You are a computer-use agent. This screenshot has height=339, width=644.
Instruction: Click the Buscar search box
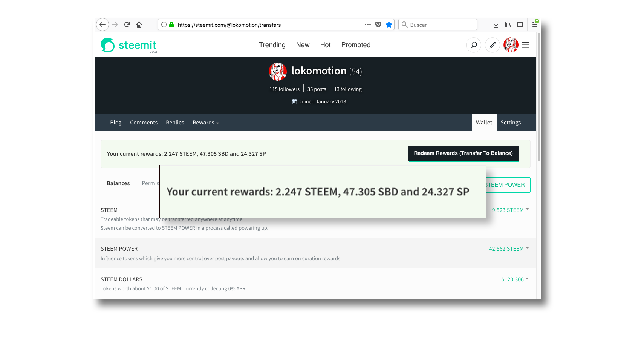[x=438, y=25]
